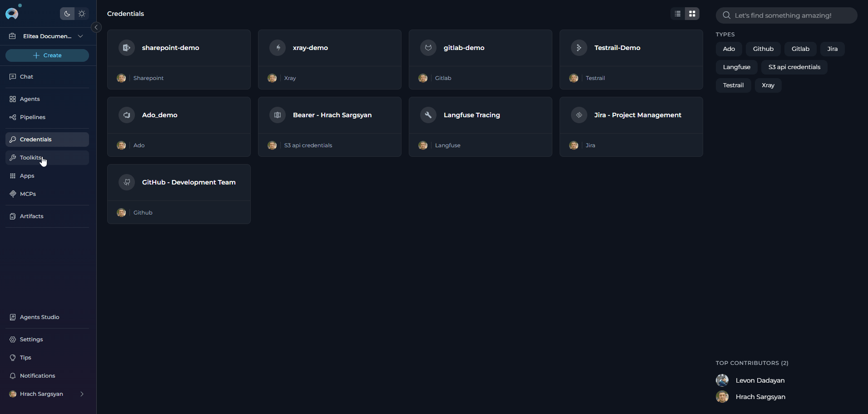
Task: Select contributor Levon Dadayan
Action: (760, 380)
